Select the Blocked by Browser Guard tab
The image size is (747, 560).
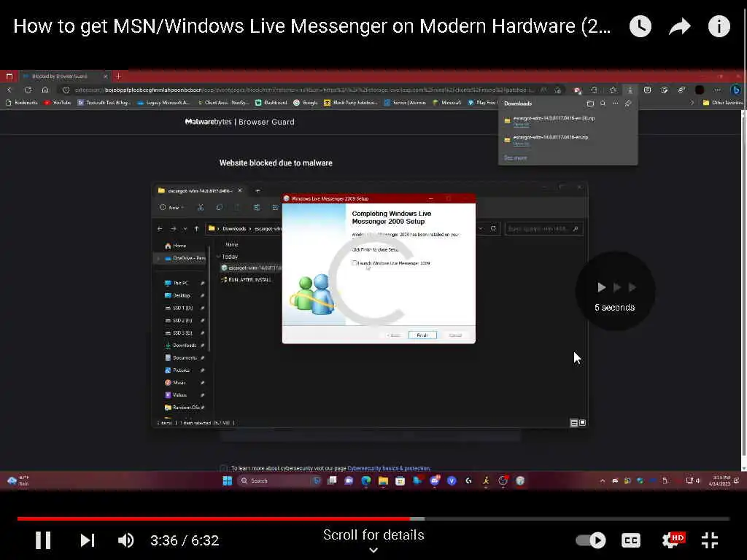(65, 76)
